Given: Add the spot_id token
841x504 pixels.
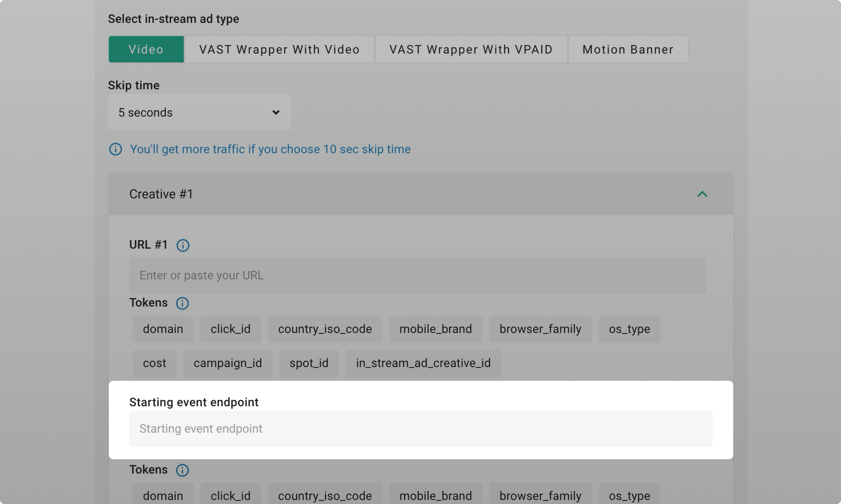Looking at the screenshot, I should (x=309, y=363).
